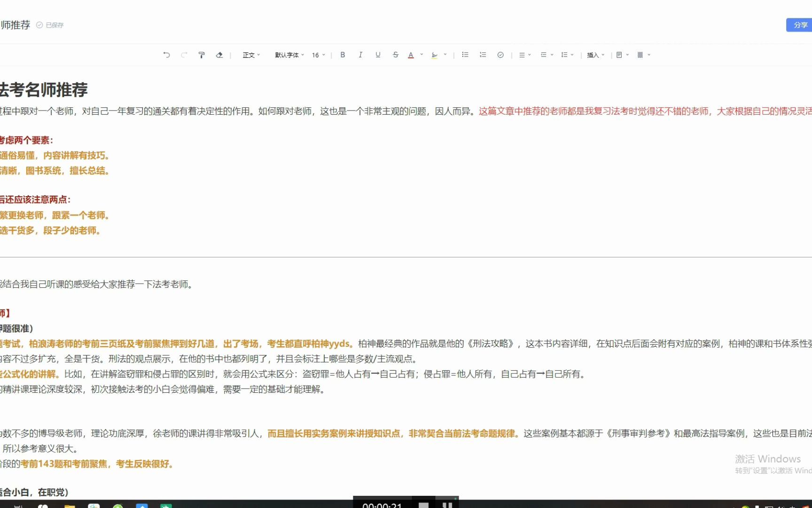Click the line 后还应该注意两点
812x508 pixels.
(35, 200)
